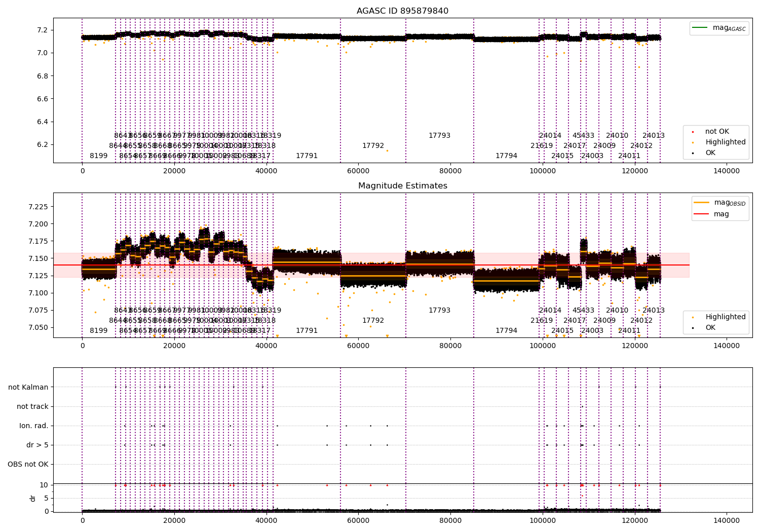
Task: Click the 6.4 y-tick on the top plot
Action: pyautogui.click(x=43, y=122)
